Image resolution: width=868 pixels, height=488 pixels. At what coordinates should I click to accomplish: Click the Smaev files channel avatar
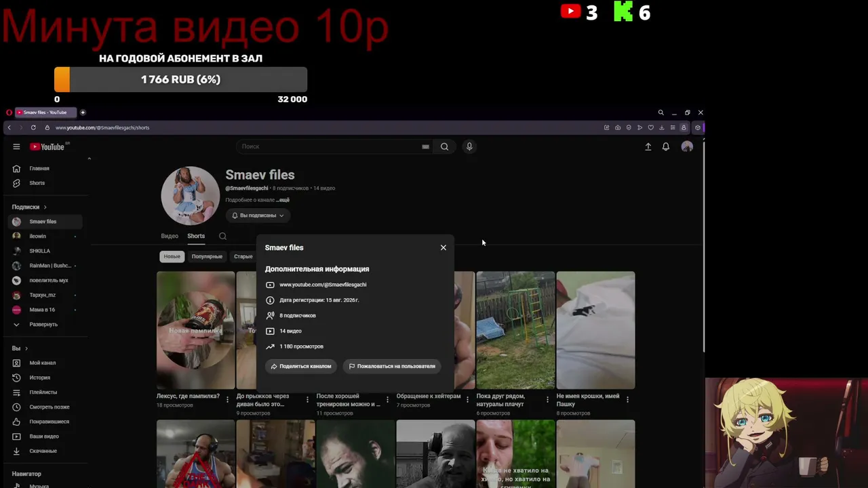190,196
